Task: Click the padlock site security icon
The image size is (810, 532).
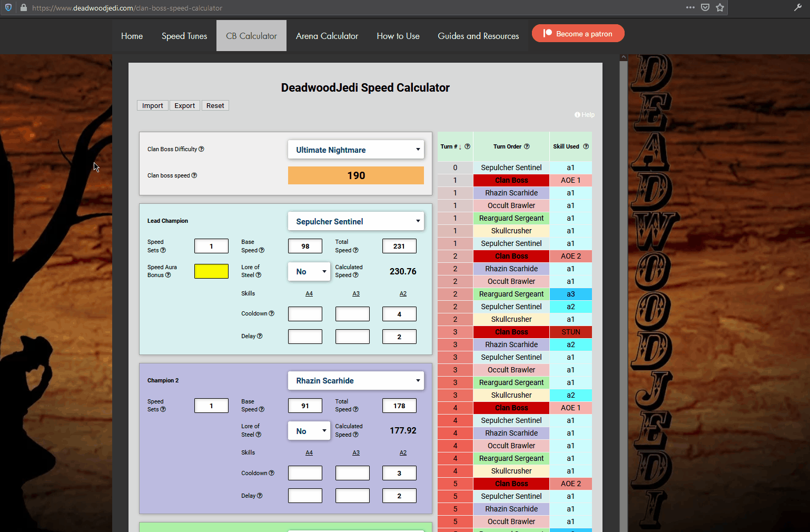Action: pyautogui.click(x=23, y=8)
